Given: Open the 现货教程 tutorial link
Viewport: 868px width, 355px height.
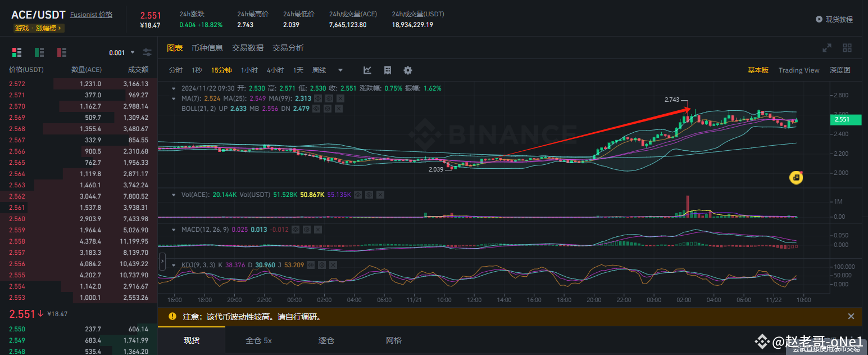Looking at the screenshot, I should coord(839,19).
